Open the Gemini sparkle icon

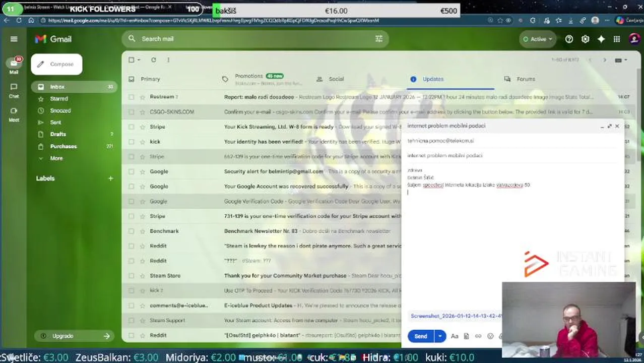601,39
